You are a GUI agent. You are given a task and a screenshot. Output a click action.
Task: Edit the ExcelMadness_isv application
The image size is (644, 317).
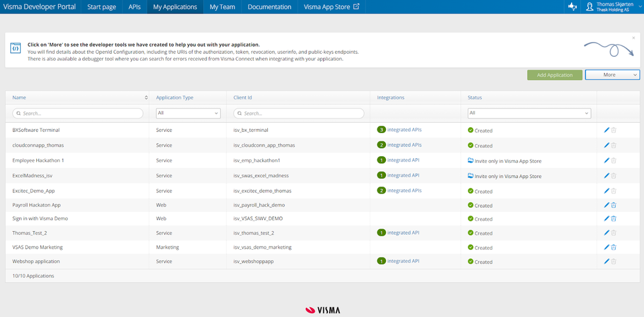(607, 176)
